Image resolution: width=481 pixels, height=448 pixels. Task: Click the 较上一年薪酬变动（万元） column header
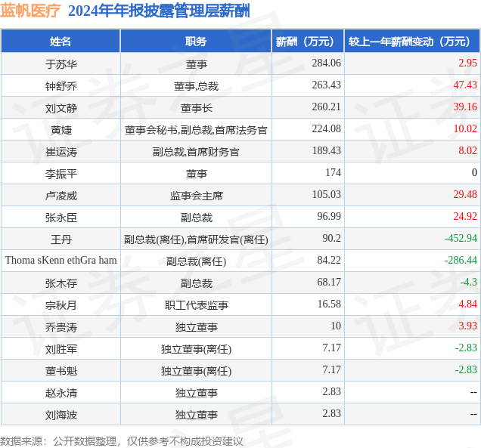click(412, 41)
